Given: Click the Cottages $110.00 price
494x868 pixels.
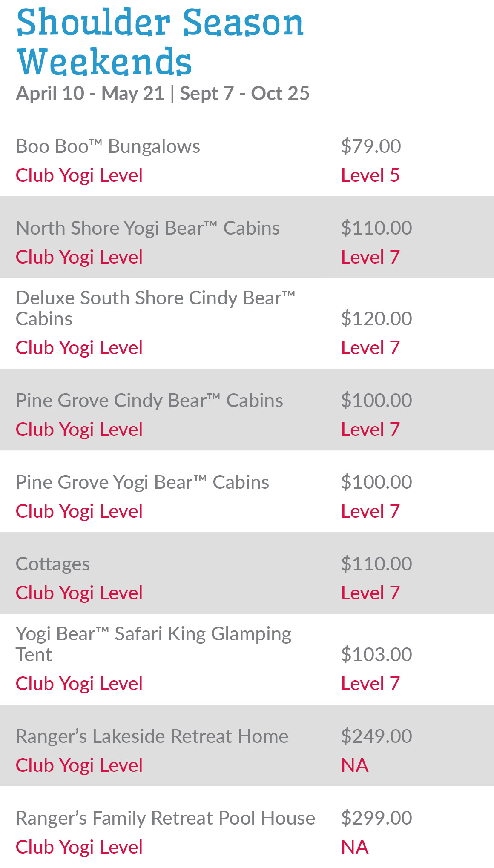Looking at the screenshot, I should (376, 564).
